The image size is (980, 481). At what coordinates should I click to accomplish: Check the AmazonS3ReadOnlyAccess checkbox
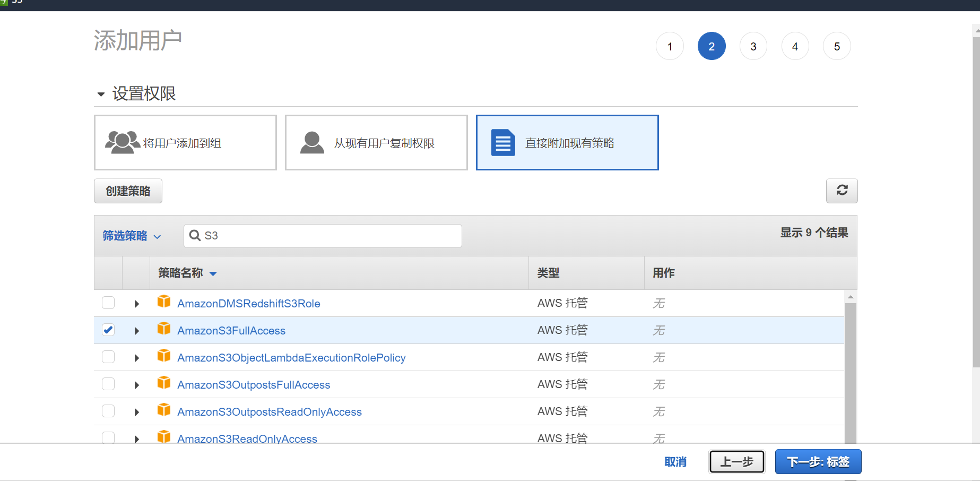coord(108,437)
